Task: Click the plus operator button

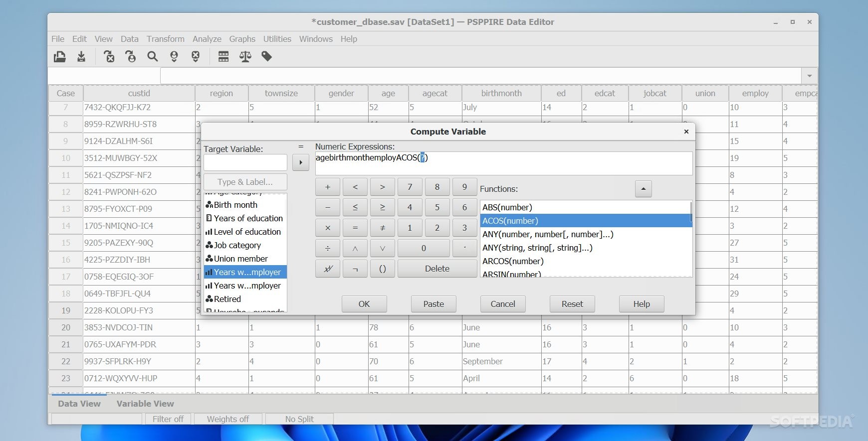Action: point(328,187)
